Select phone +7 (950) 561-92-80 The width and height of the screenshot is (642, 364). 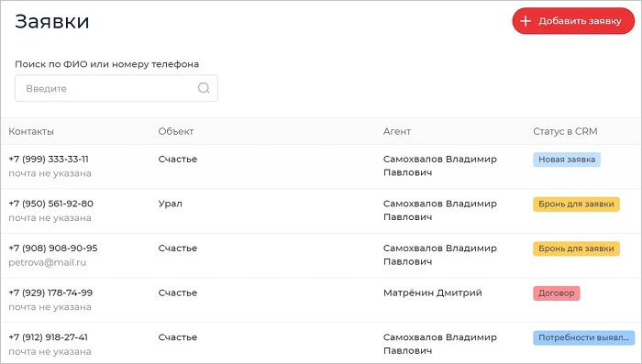pos(50,204)
